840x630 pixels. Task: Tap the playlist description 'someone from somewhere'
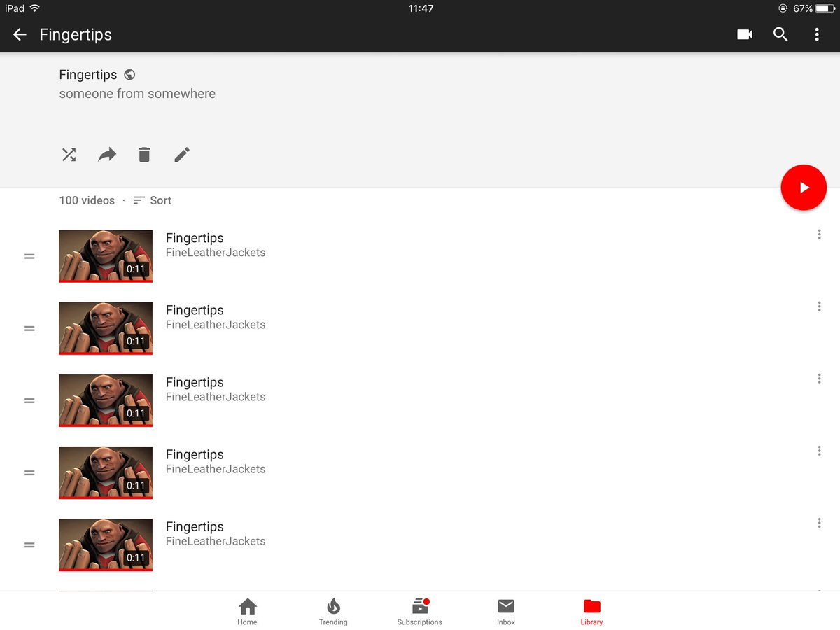click(137, 94)
